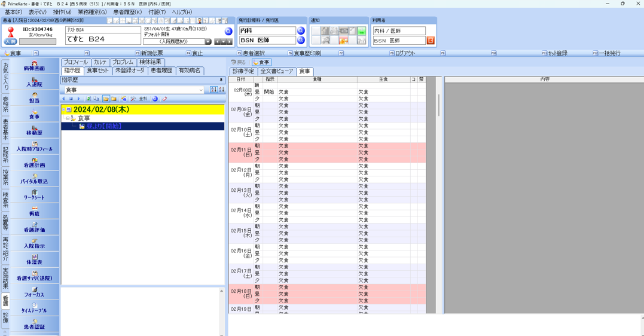Select tree item 昼より【開始】

(103, 126)
